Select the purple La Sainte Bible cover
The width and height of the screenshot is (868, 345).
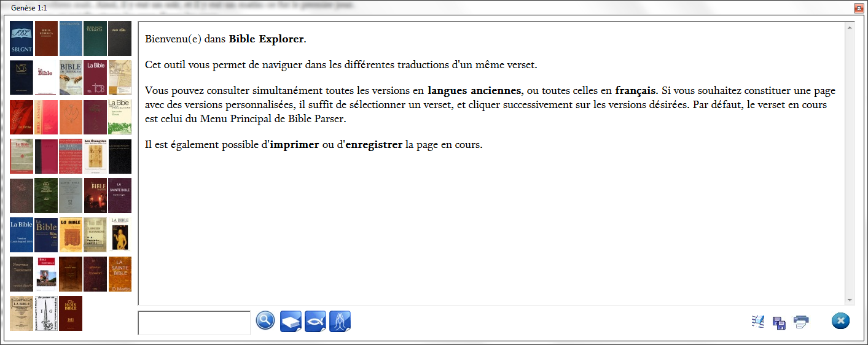(x=120, y=196)
